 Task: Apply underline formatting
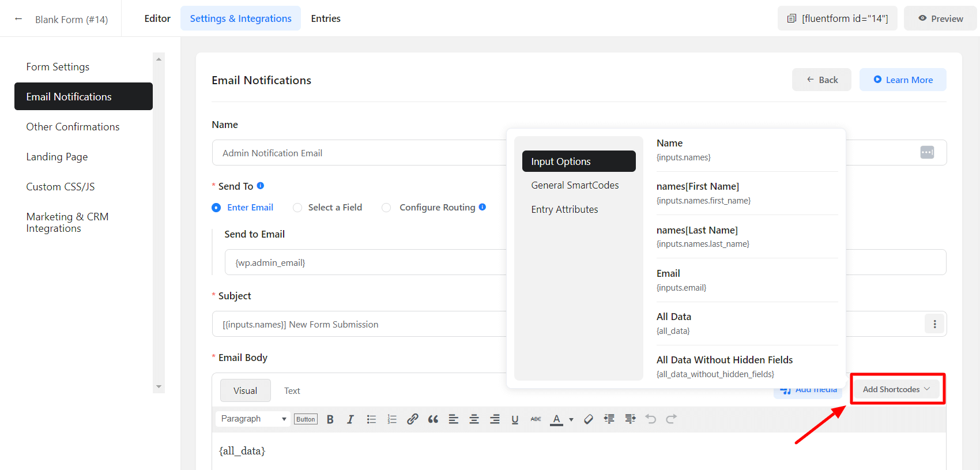click(x=515, y=419)
